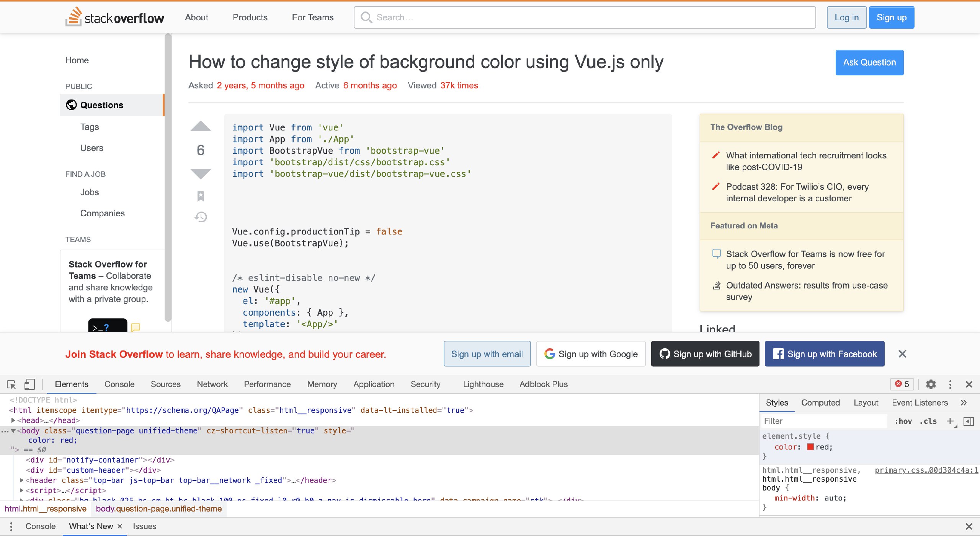Click the Ask Question button
This screenshot has width=980, height=536.
pos(869,62)
